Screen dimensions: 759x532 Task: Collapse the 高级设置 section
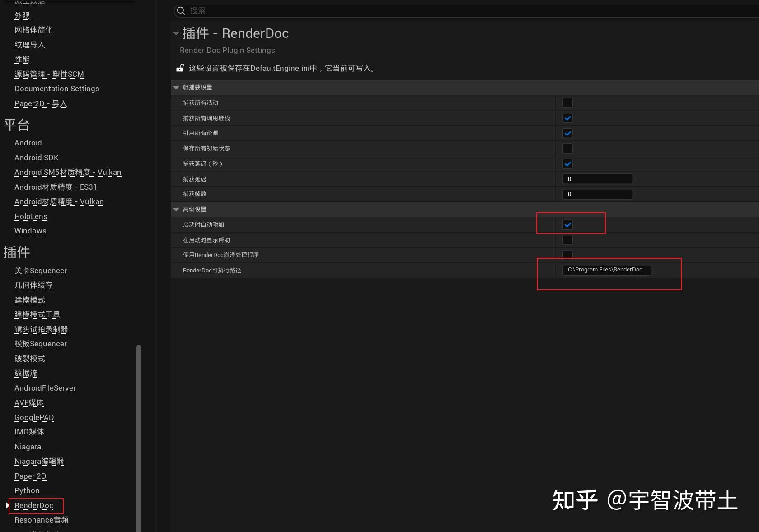pos(176,209)
